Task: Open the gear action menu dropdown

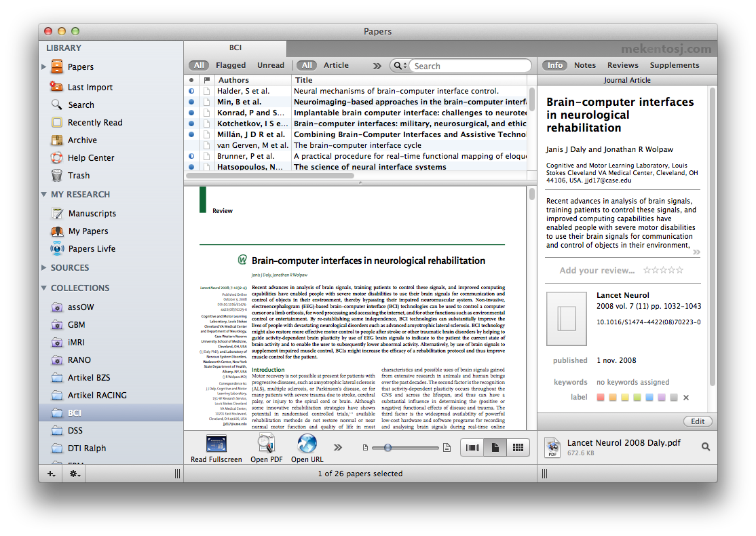Action: [x=75, y=474]
